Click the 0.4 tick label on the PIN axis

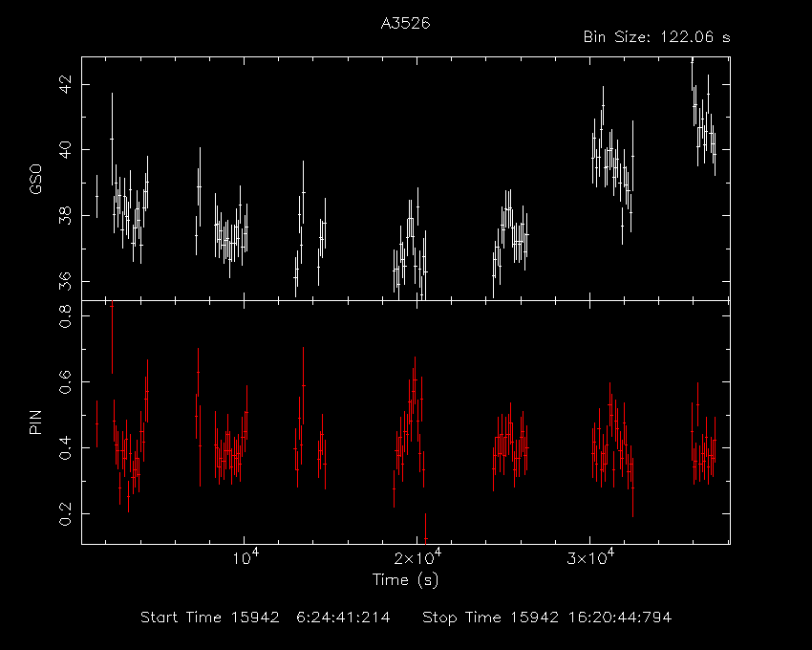(66, 447)
